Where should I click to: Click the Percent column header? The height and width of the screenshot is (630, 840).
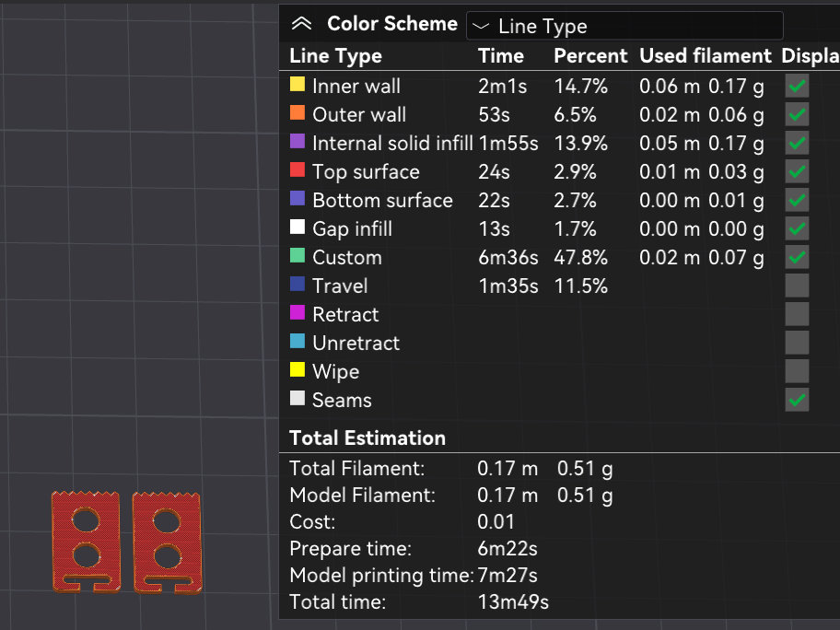coord(590,55)
